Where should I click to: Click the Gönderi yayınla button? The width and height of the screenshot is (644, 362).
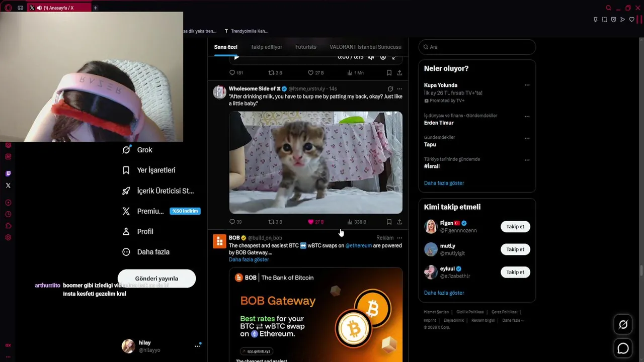tap(156, 278)
